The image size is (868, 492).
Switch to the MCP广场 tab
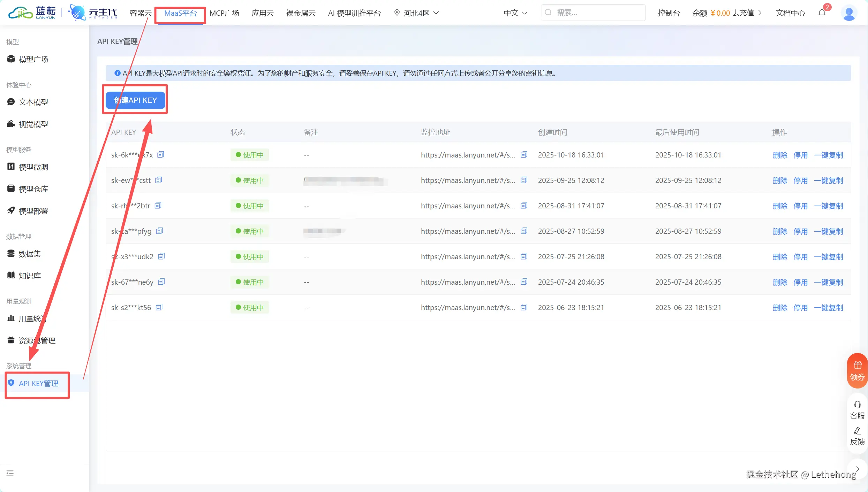coord(224,13)
